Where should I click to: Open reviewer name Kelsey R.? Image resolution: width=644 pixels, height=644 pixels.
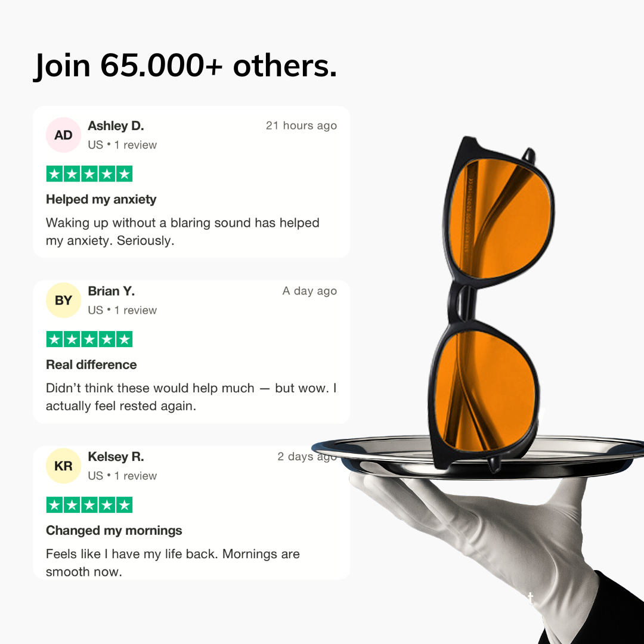pos(116,457)
